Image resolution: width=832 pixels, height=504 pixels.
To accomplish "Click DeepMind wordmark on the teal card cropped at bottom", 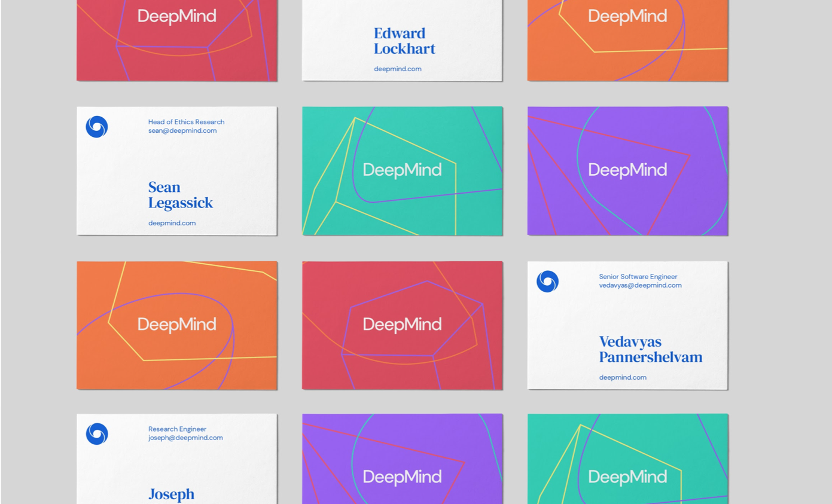I will [x=627, y=477].
